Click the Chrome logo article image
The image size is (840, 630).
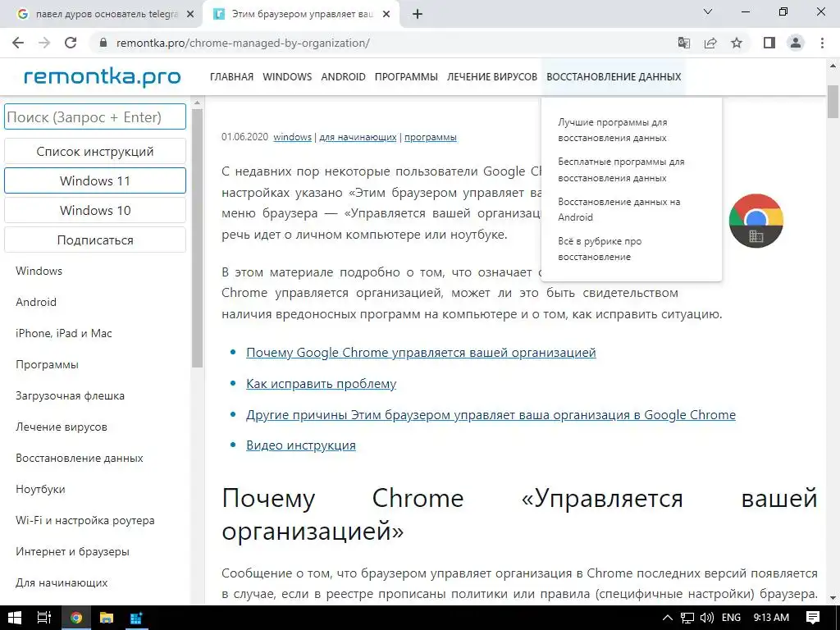(756, 221)
